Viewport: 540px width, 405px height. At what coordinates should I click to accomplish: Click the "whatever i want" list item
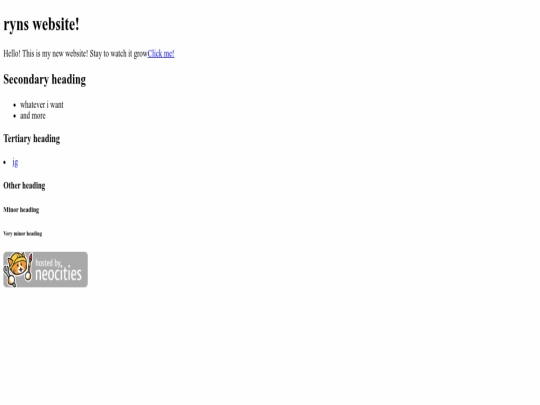tap(42, 105)
